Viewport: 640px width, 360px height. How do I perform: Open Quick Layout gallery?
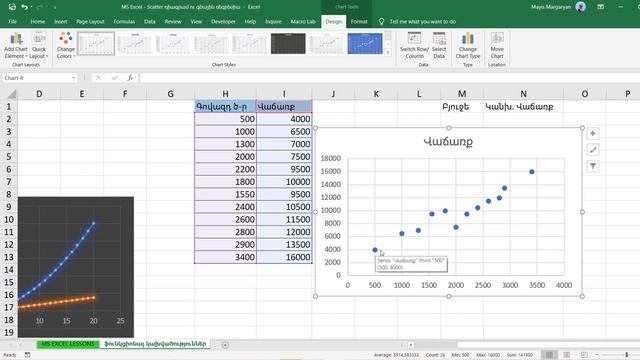point(39,45)
